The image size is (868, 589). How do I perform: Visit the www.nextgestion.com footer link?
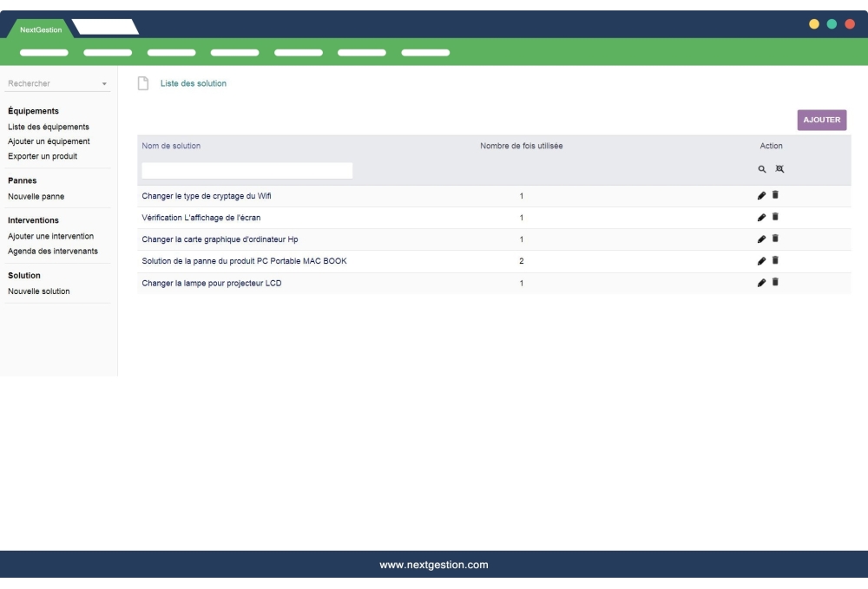pyautogui.click(x=434, y=565)
